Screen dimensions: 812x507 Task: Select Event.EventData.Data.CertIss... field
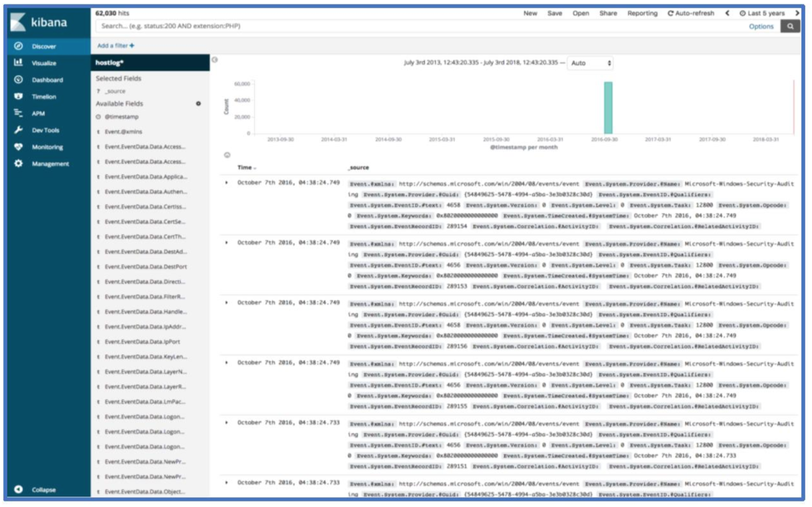(145, 207)
